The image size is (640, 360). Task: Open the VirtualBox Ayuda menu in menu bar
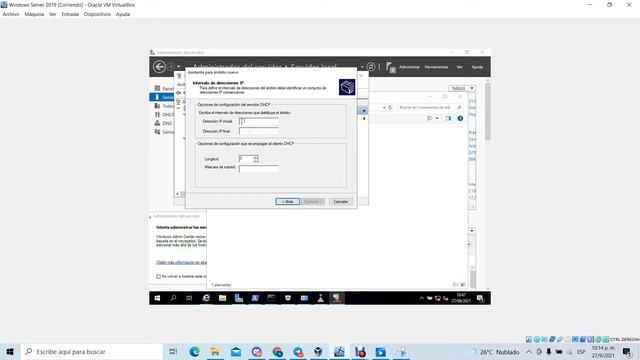123,14
